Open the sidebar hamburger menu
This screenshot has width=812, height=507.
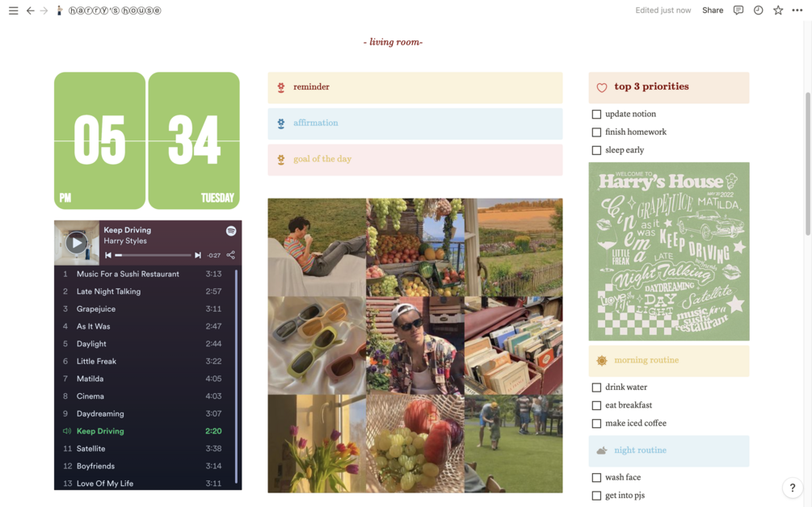coord(14,10)
